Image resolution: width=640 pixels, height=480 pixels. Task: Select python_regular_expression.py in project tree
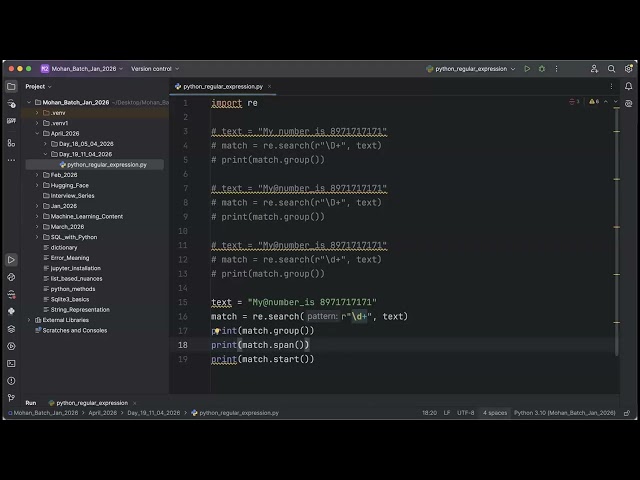(x=95, y=164)
